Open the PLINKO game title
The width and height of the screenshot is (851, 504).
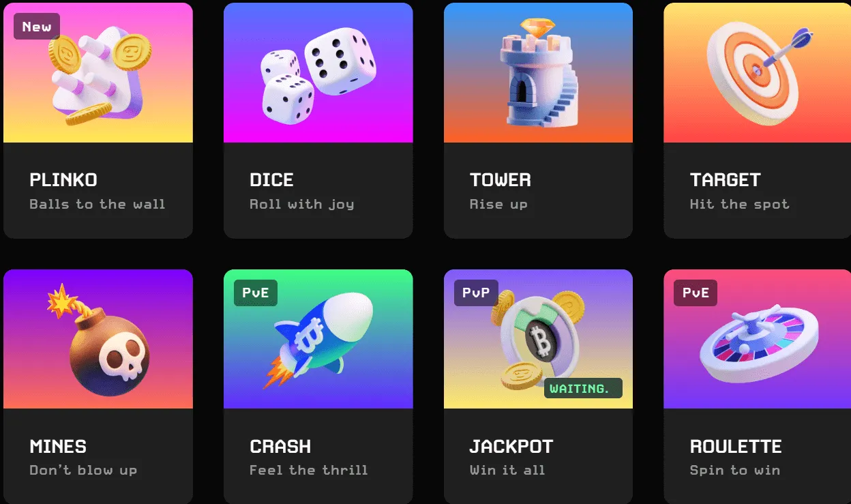[63, 180]
